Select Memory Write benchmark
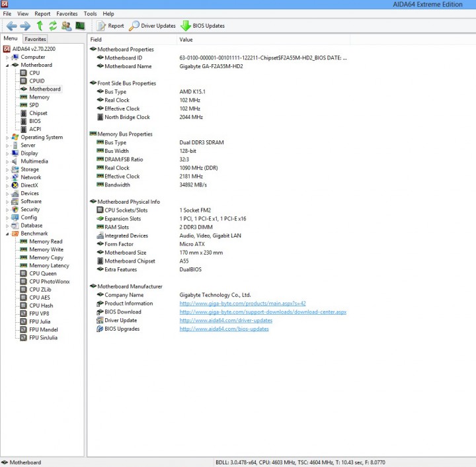The width and height of the screenshot is (476, 467). 46,249
